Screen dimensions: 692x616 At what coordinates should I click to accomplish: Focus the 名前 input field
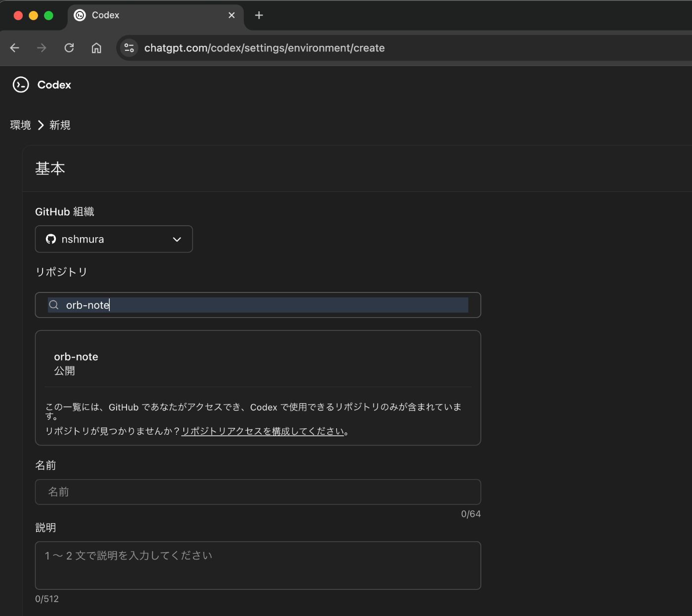258,492
